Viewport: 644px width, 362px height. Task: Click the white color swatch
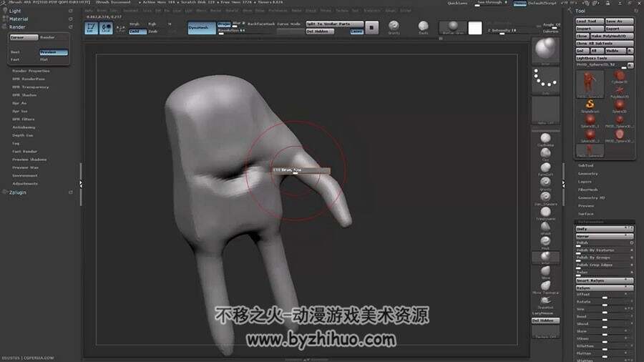[x=475, y=28]
